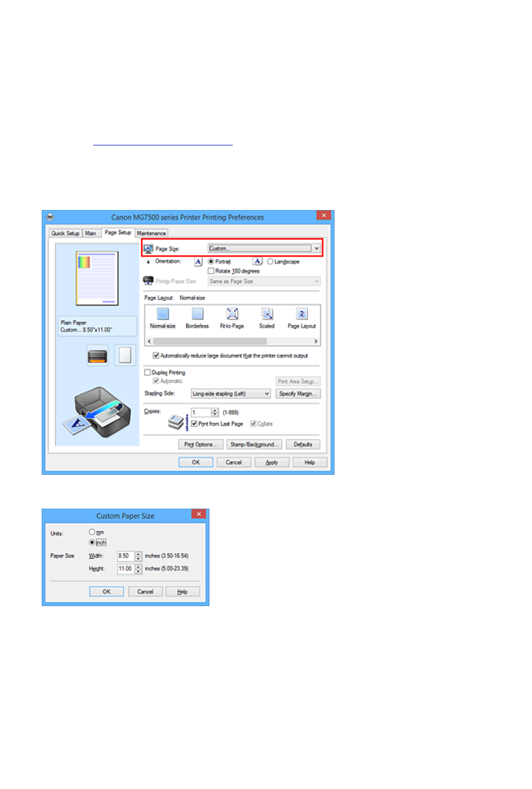
Task: Close the Custom Paper Size dialog
Action: point(199,514)
